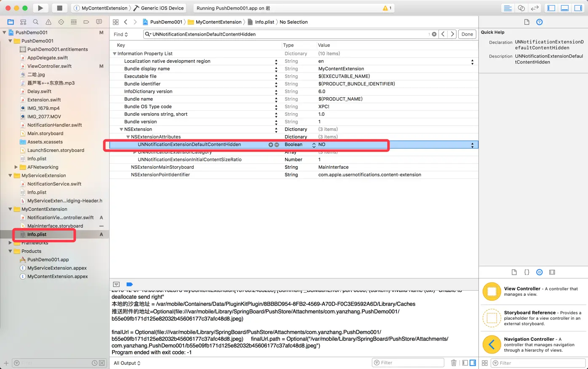Click the find search text field

click(291, 34)
